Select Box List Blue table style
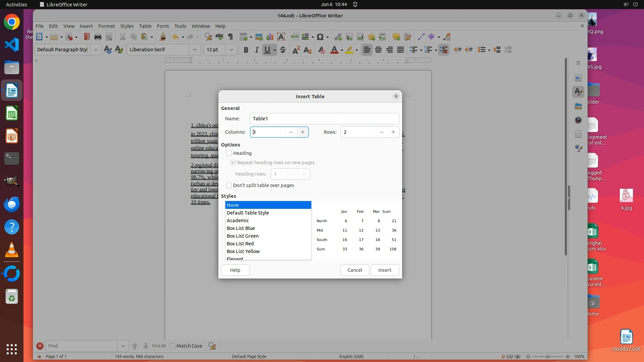This screenshot has height=362, width=644. (241, 228)
